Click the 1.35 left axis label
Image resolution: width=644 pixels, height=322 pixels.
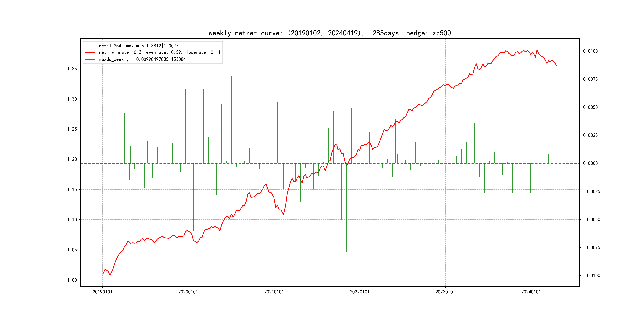pos(72,69)
